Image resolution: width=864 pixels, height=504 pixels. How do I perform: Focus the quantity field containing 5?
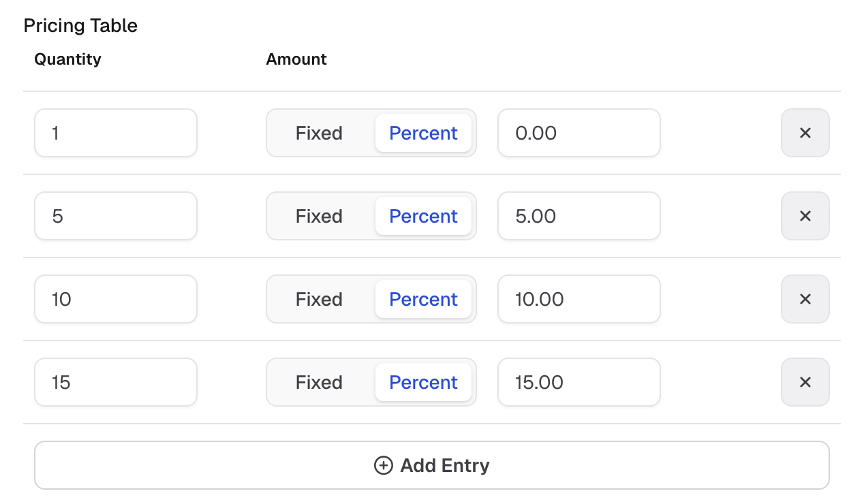116,216
